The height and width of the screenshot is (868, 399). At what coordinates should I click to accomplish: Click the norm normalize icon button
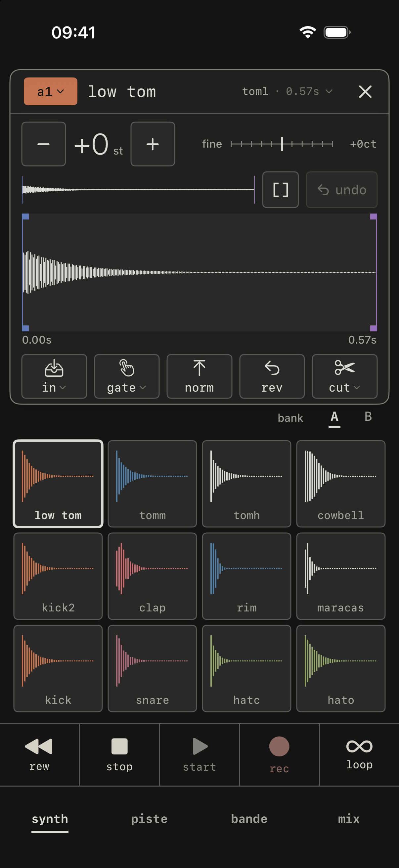coord(199,376)
